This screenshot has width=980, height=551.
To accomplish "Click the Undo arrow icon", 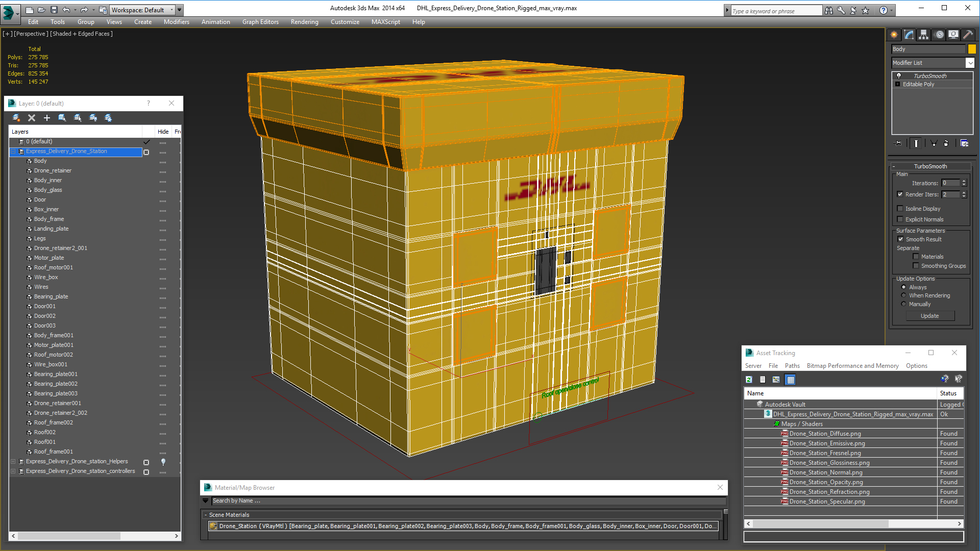I will [66, 10].
